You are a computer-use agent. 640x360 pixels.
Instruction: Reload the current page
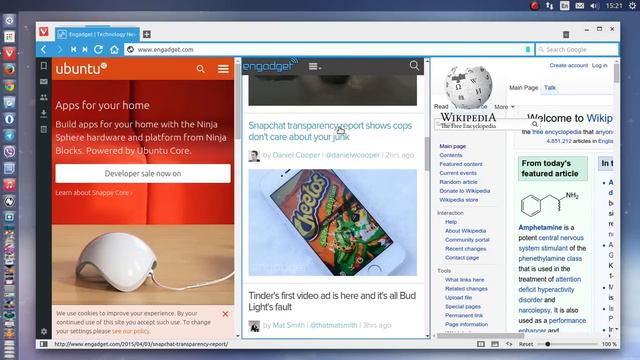click(98, 49)
